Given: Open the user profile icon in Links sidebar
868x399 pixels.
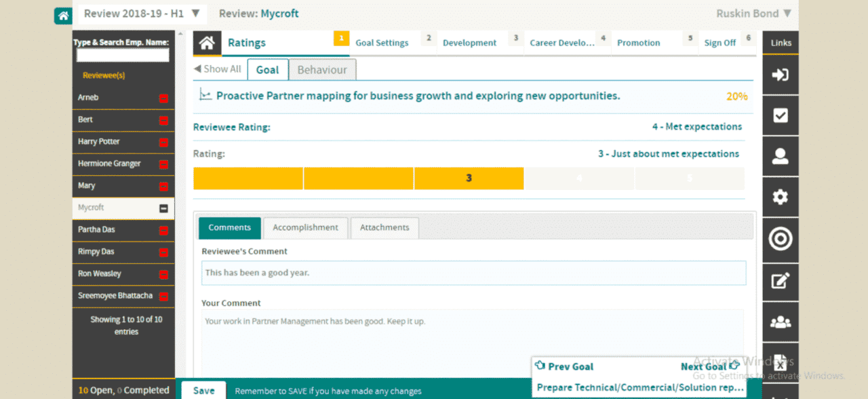Looking at the screenshot, I should (781, 156).
